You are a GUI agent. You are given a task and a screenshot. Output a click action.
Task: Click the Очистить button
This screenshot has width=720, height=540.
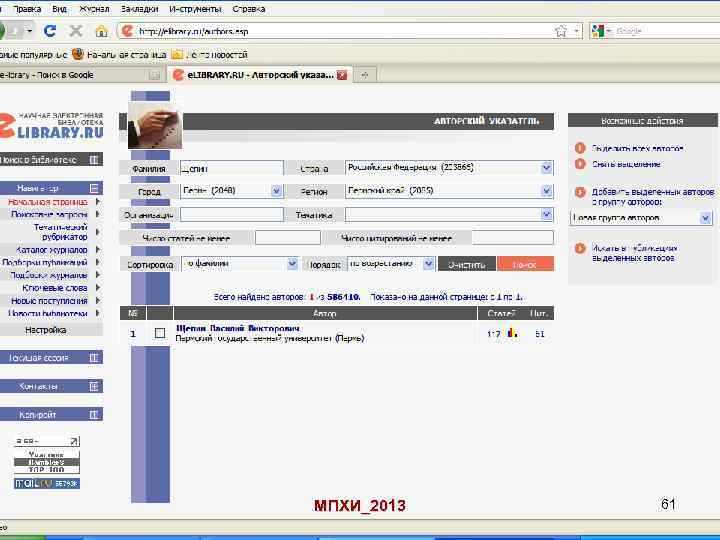467,264
